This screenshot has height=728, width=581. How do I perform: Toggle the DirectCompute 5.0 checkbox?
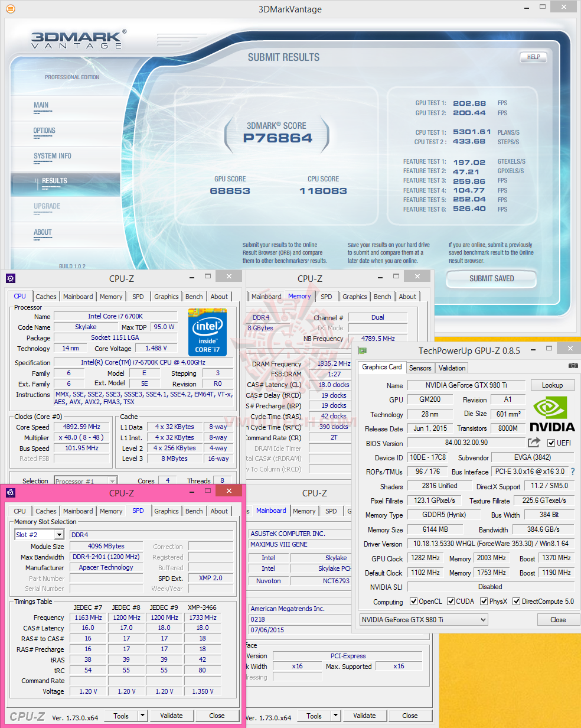(x=517, y=602)
